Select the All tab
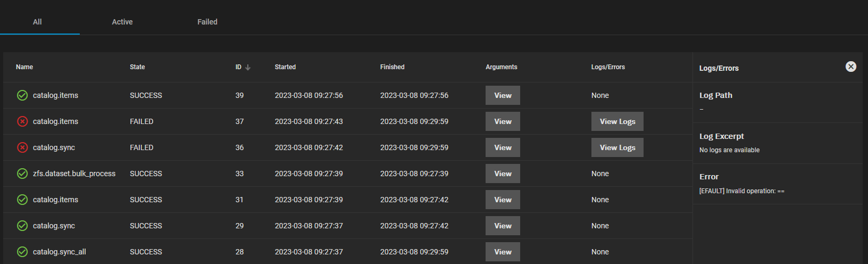The height and width of the screenshot is (264, 868). click(37, 22)
